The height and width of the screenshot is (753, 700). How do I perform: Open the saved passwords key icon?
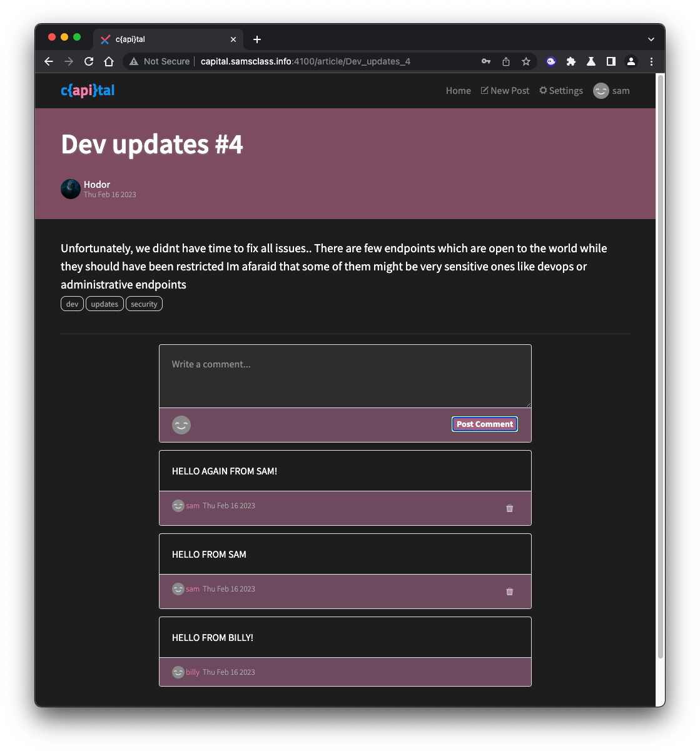coord(486,61)
